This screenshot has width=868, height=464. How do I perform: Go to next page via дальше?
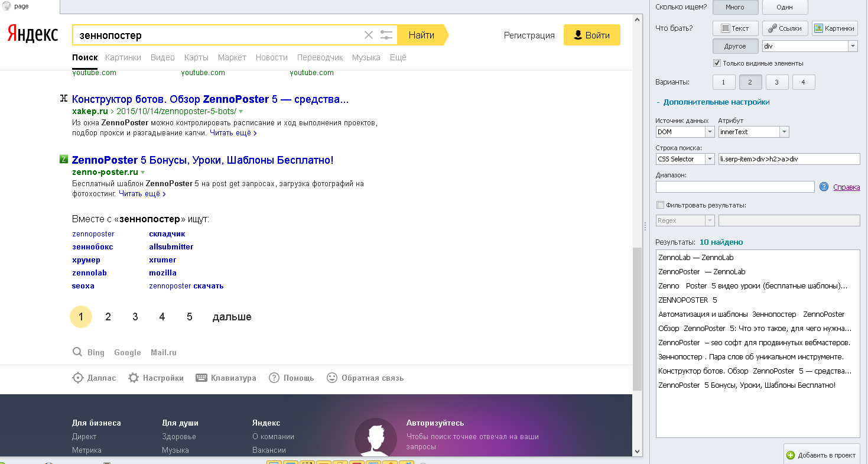pos(232,317)
